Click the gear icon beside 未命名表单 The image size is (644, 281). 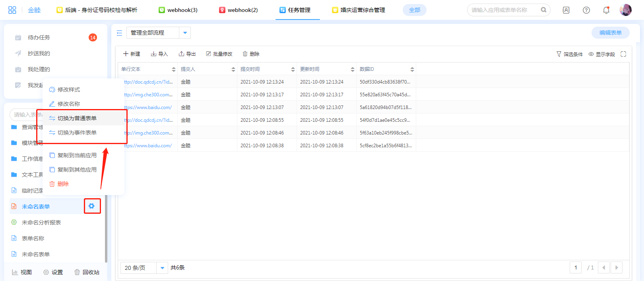pos(92,206)
